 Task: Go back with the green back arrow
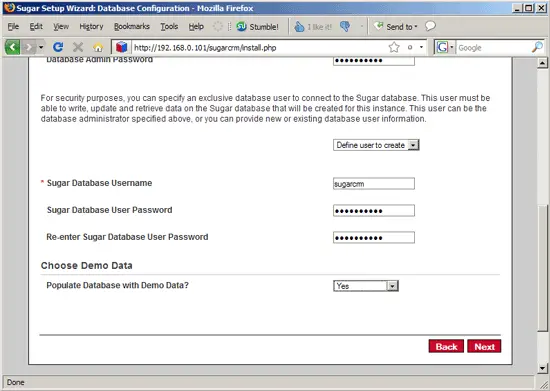[x=12, y=47]
